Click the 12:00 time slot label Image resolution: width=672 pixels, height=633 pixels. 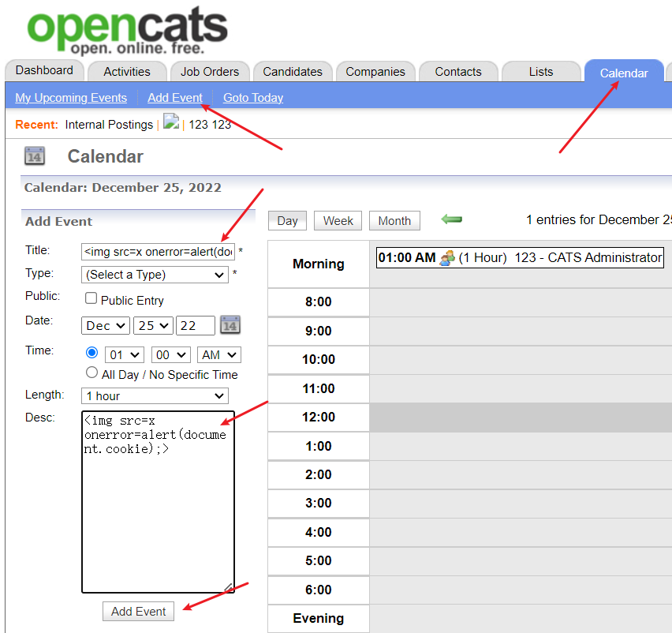(319, 417)
